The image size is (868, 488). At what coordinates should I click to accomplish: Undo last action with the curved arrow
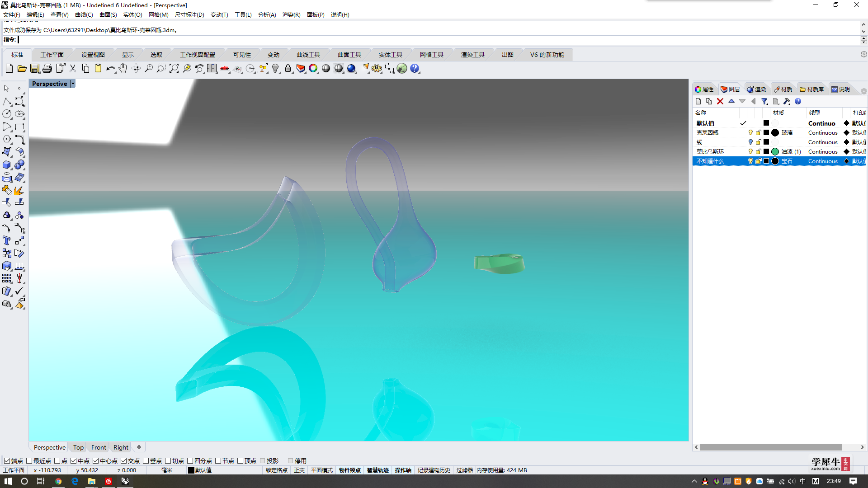pos(111,68)
